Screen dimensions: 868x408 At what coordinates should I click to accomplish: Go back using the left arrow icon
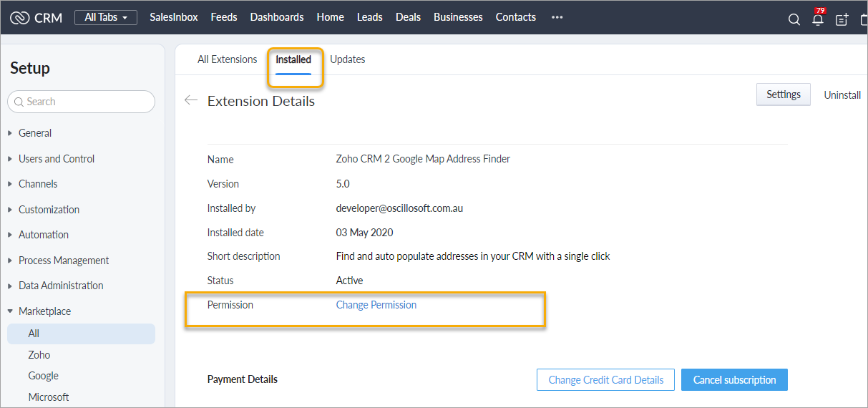190,100
